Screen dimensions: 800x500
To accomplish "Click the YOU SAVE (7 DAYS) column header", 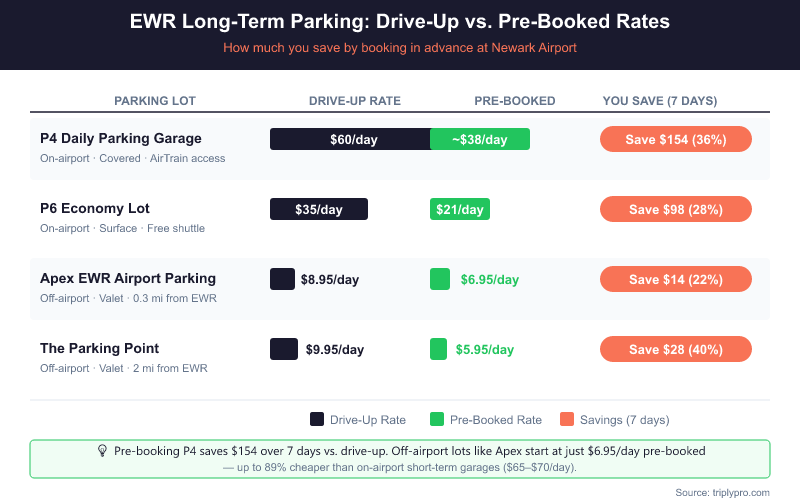I will (x=660, y=101).
